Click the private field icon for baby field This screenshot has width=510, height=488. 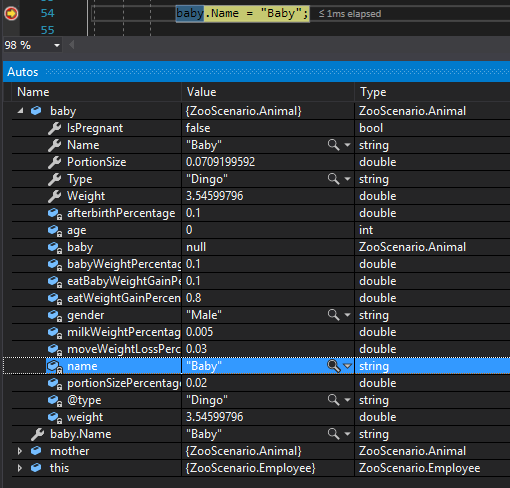click(x=55, y=248)
